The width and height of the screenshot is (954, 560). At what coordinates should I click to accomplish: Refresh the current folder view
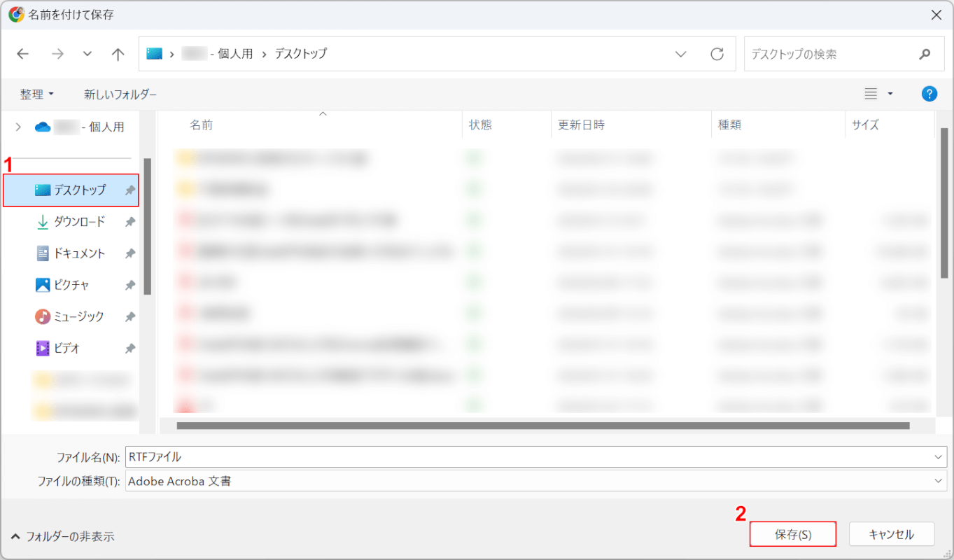717,54
